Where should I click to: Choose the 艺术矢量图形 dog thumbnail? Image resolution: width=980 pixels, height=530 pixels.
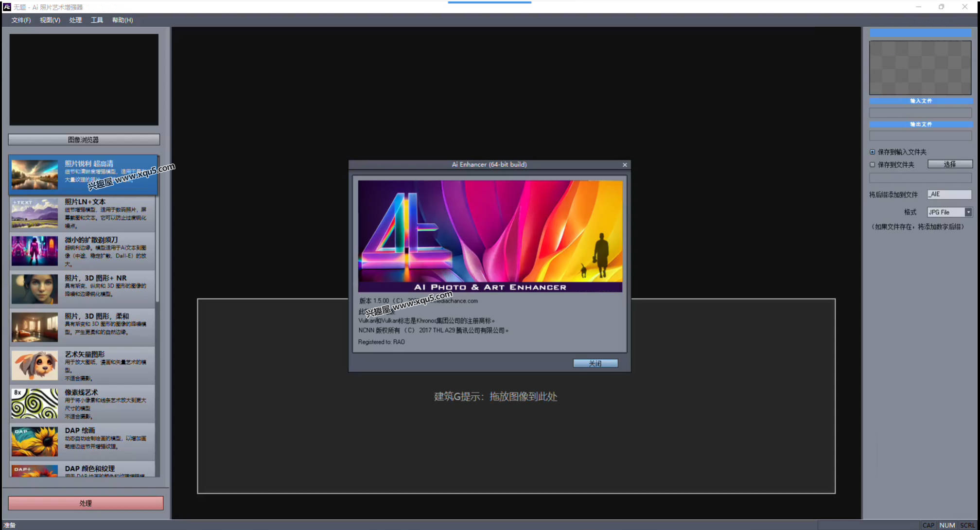click(35, 365)
